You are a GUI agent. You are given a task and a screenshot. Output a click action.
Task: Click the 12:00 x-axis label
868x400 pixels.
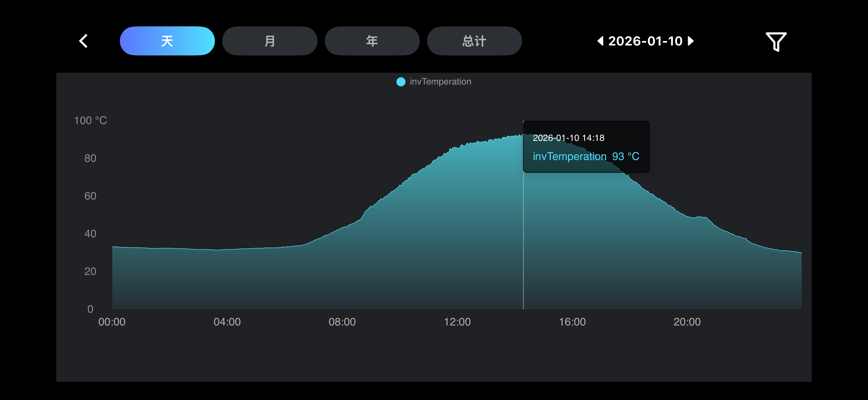click(457, 322)
